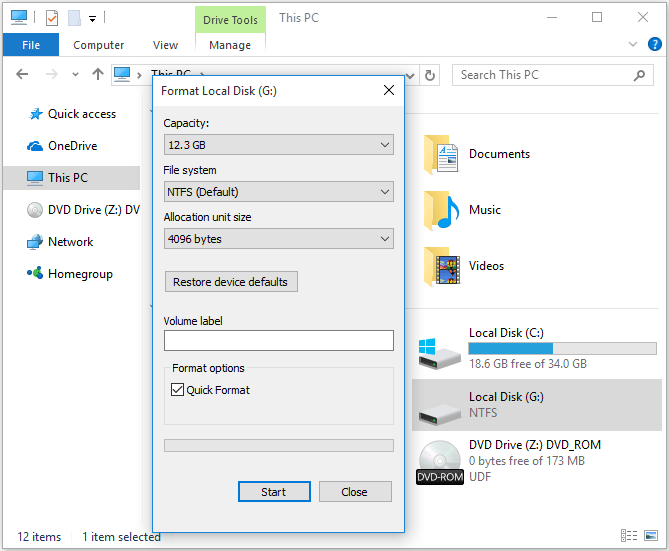Click the 18.6 GB free of 34.0 GB text
Screen dimensions: 669x551
(x=528, y=364)
